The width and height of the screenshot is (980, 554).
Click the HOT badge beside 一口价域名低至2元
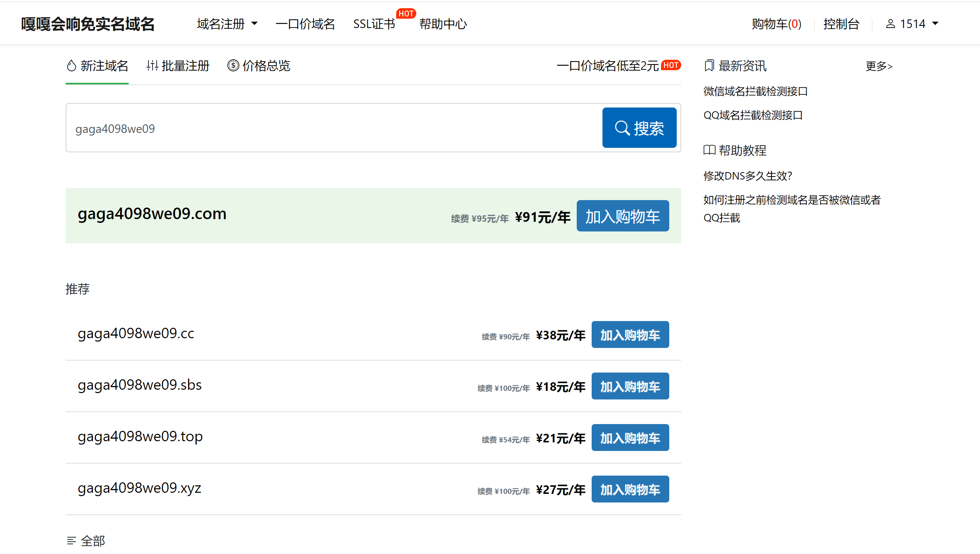(671, 65)
